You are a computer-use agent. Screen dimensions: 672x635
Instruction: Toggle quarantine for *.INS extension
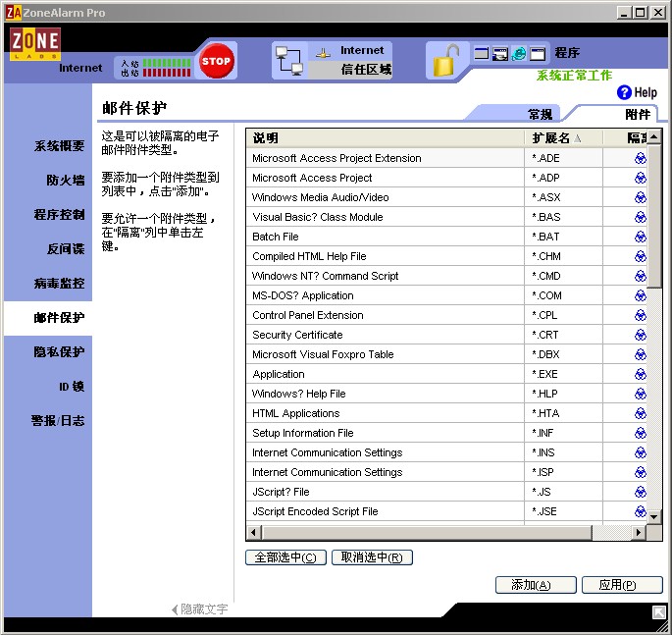click(641, 452)
